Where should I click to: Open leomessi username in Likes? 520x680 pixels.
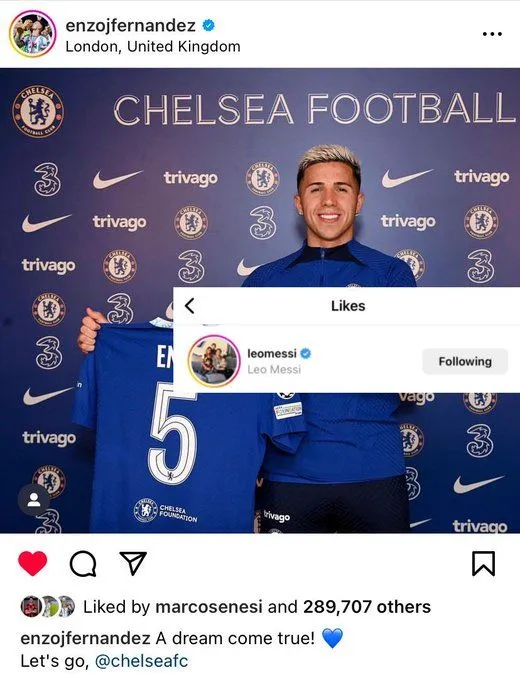click(272, 353)
